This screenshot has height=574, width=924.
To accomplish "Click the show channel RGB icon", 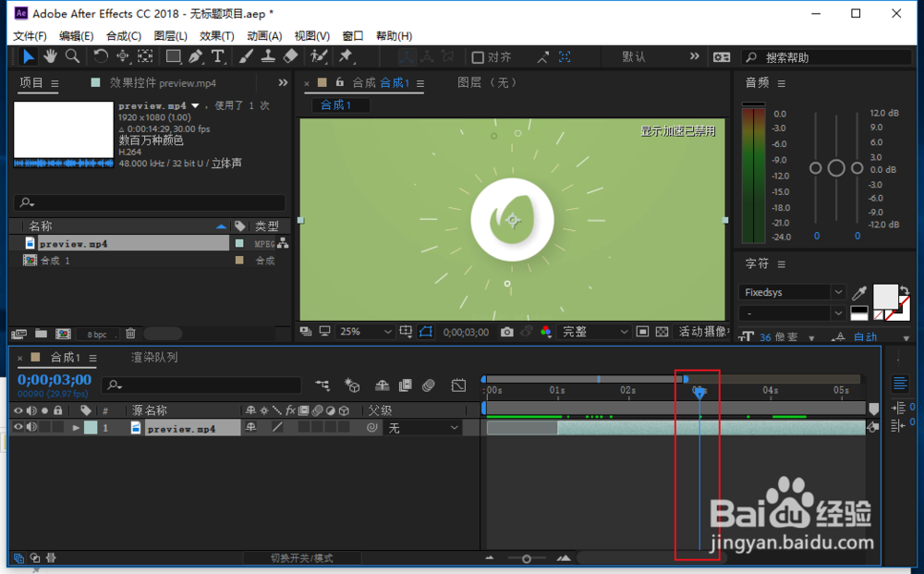I will pyautogui.click(x=546, y=332).
